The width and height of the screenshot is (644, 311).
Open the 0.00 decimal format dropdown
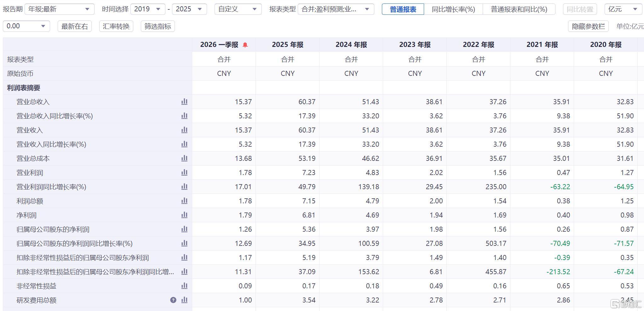pyautogui.click(x=26, y=26)
